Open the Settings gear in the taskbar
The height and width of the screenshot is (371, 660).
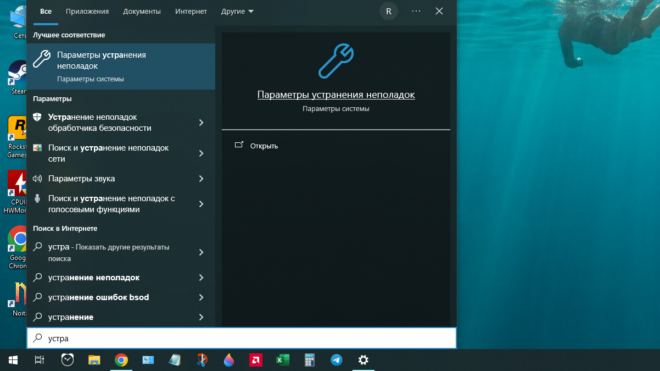pyautogui.click(x=363, y=360)
